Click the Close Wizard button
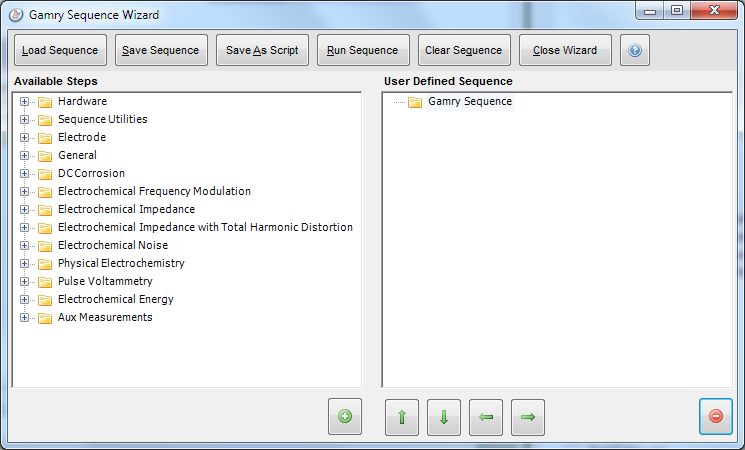Viewport: 745px width, 450px height. [x=565, y=50]
